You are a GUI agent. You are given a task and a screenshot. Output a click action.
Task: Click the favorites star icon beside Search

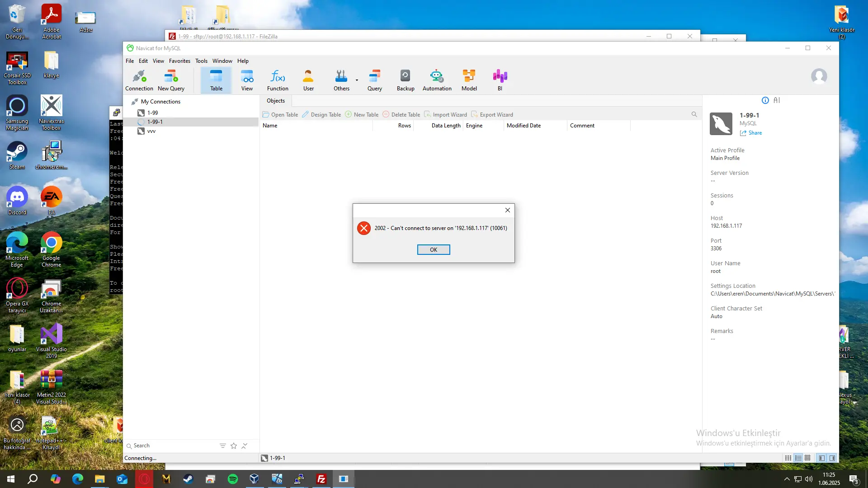(x=234, y=446)
